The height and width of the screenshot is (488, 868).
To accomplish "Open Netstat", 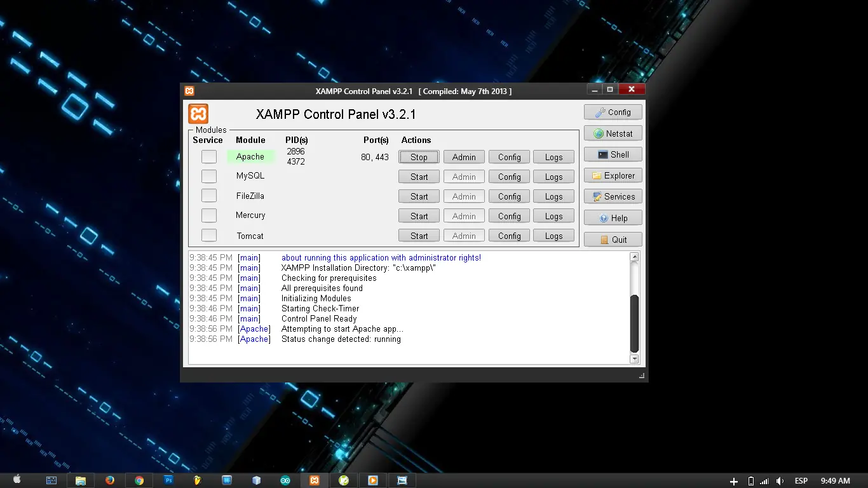I will point(613,133).
